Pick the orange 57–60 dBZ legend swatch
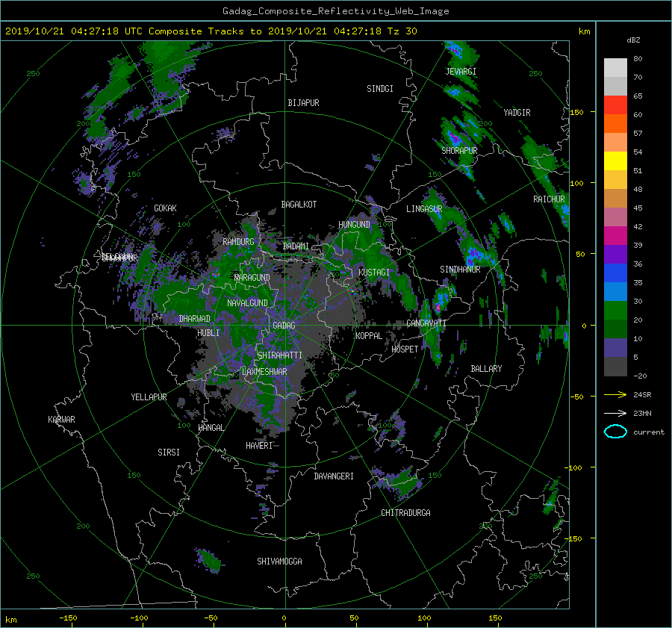 pos(615,124)
